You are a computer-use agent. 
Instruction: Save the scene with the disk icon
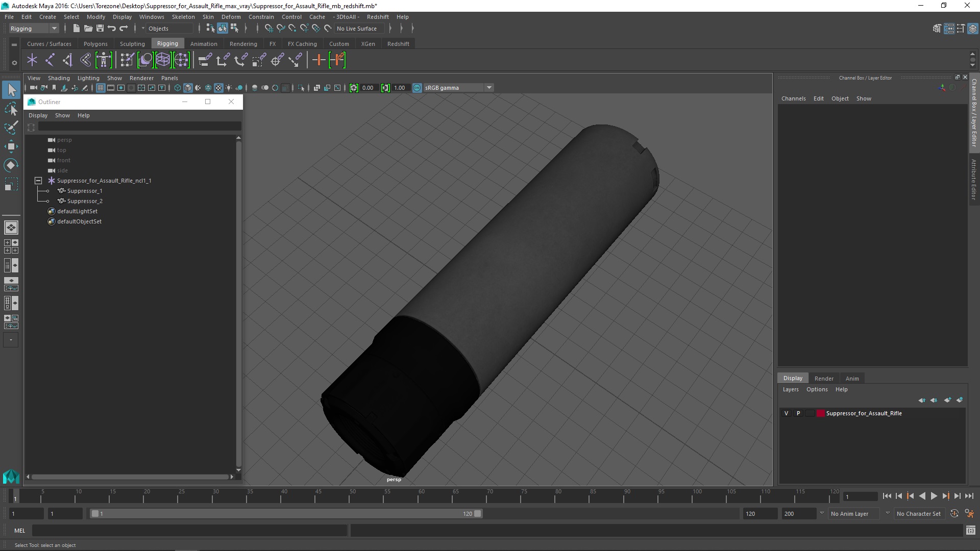click(x=100, y=29)
